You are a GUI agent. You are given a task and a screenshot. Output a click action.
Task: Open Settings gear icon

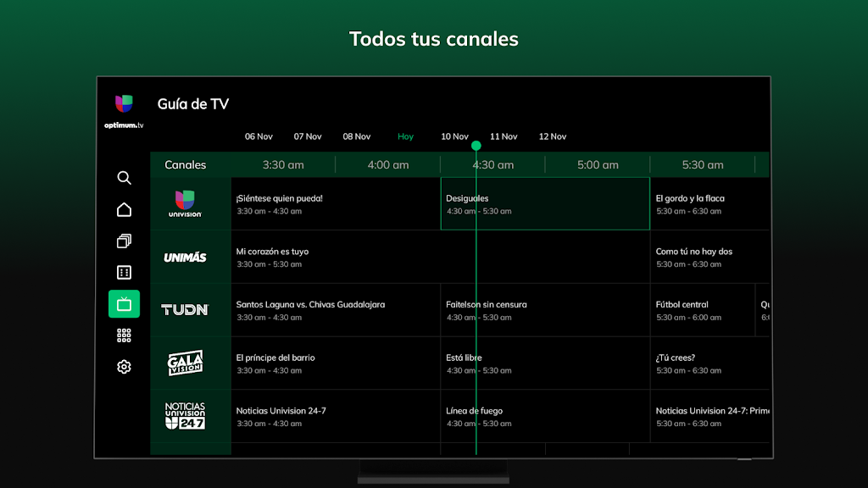(124, 367)
